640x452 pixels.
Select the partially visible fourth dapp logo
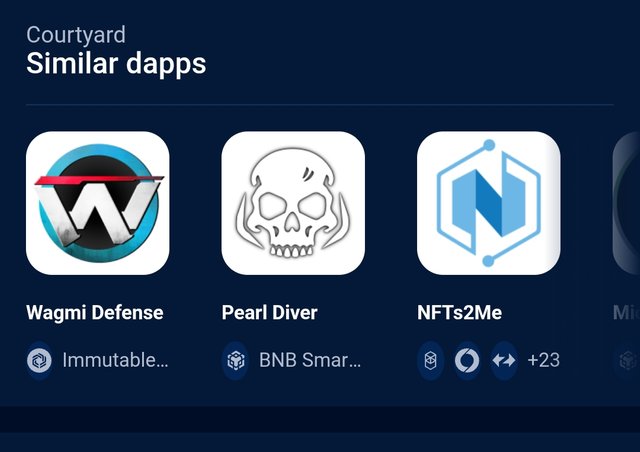point(626,203)
